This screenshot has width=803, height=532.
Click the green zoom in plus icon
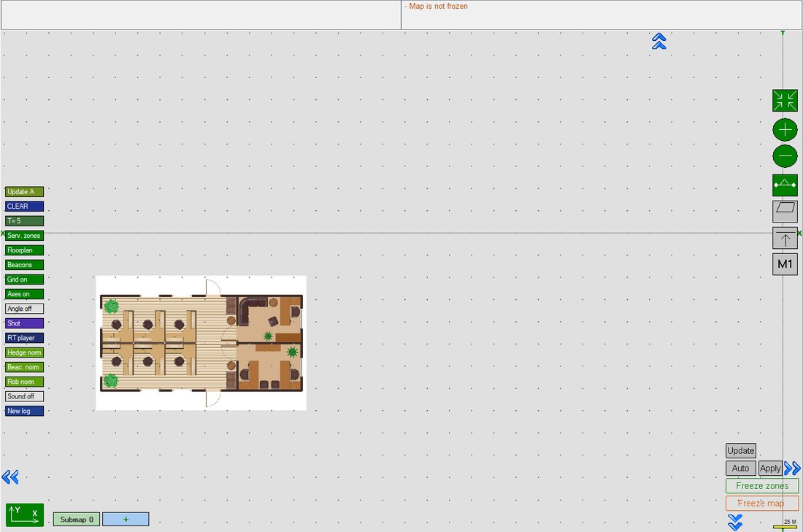click(x=785, y=130)
